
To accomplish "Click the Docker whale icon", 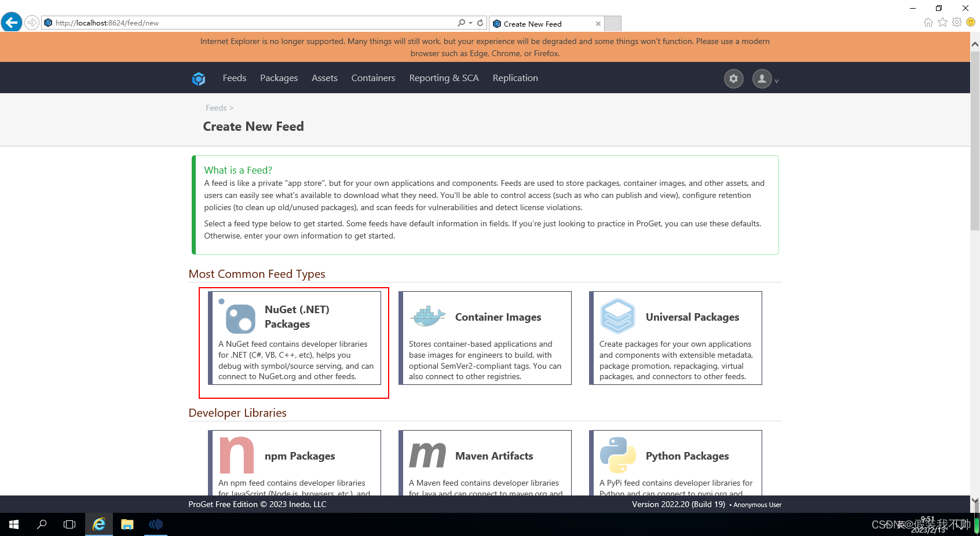I will [x=428, y=316].
